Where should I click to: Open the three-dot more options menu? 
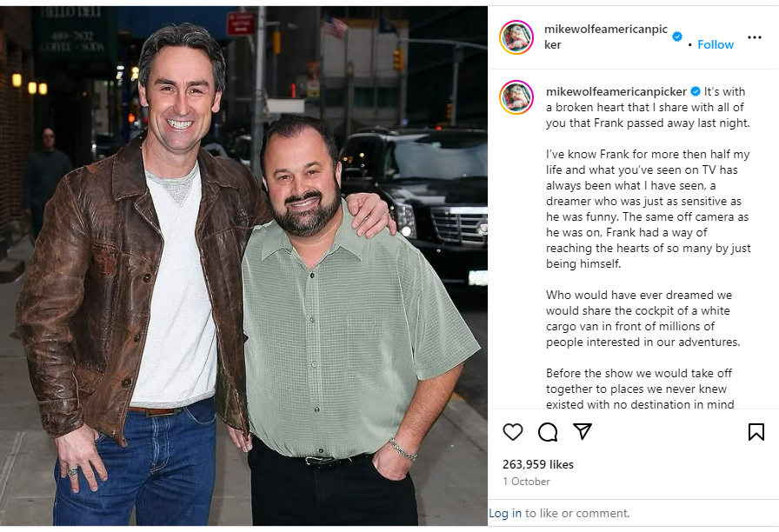[754, 37]
